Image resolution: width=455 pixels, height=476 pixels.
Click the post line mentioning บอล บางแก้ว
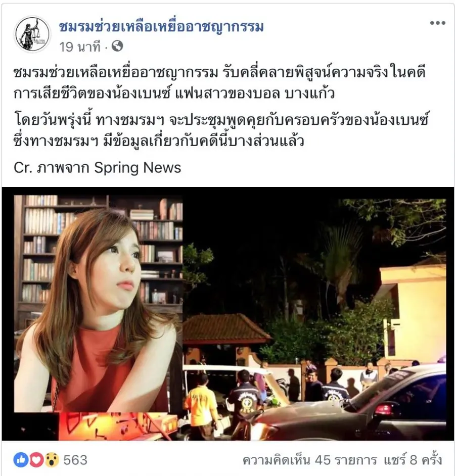click(174, 93)
